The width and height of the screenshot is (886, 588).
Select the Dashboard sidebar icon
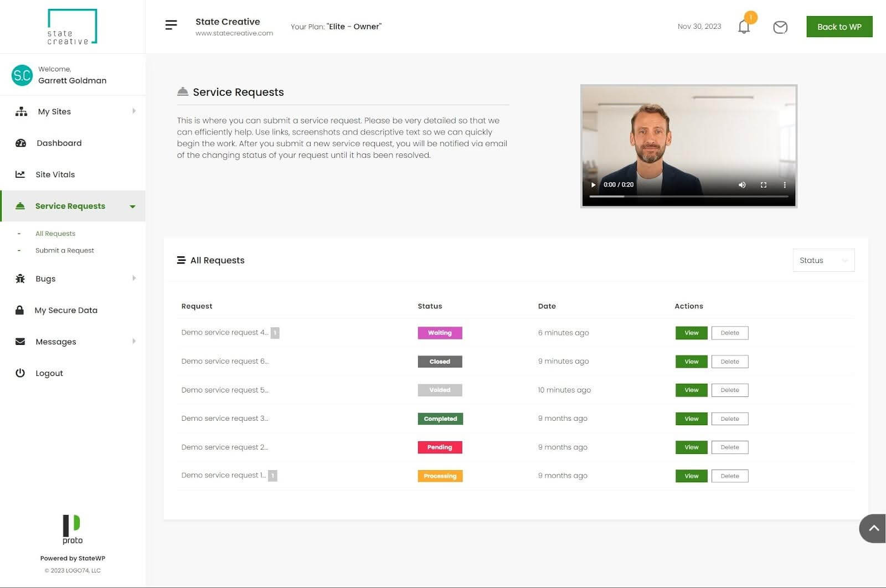click(20, 143)
